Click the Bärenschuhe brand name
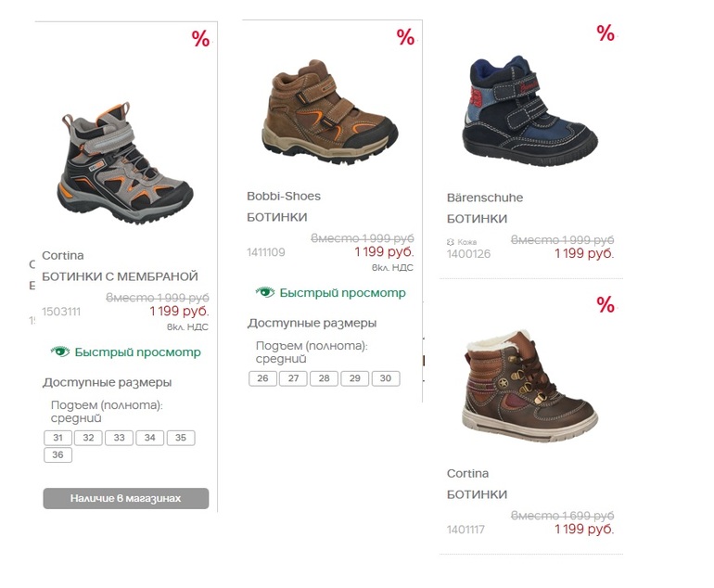This screenshot has width=714, height=588. 485,198
